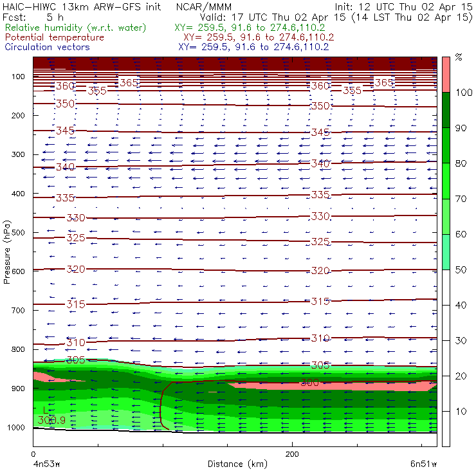
Task: Click the colorbar "10" value label
Action: pos(461,412)
